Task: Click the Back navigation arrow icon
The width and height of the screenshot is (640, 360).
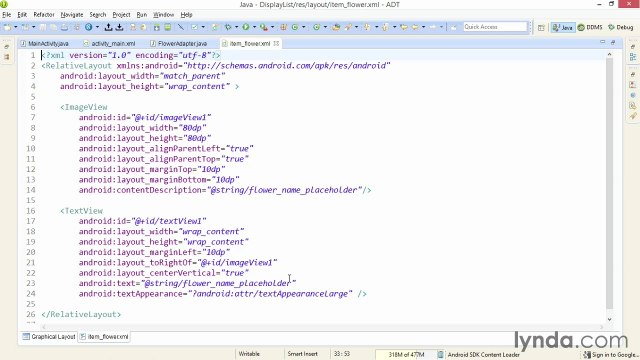Action: (x=415, y=27)
